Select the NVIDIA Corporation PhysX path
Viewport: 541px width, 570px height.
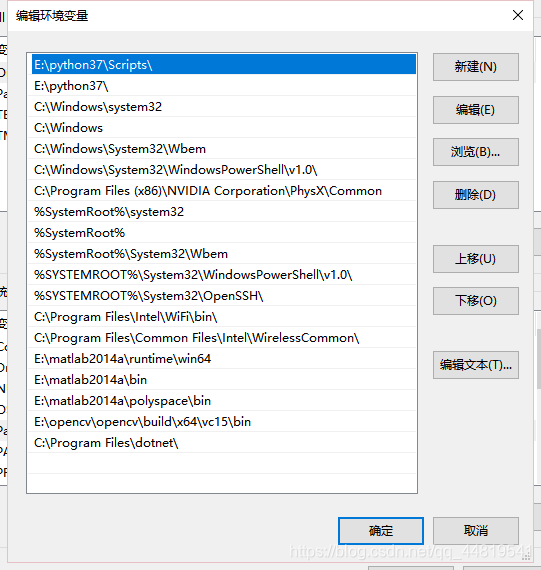click(222, 191)
